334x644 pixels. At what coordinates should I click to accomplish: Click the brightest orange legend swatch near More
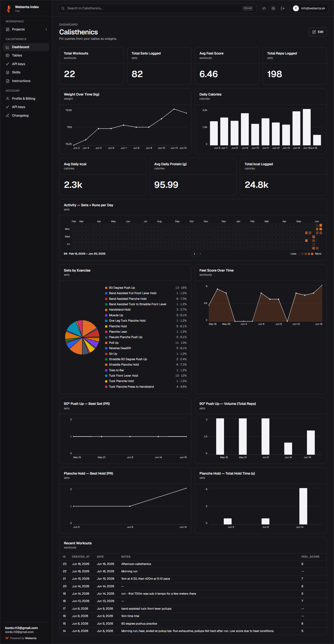pos(312,254)
